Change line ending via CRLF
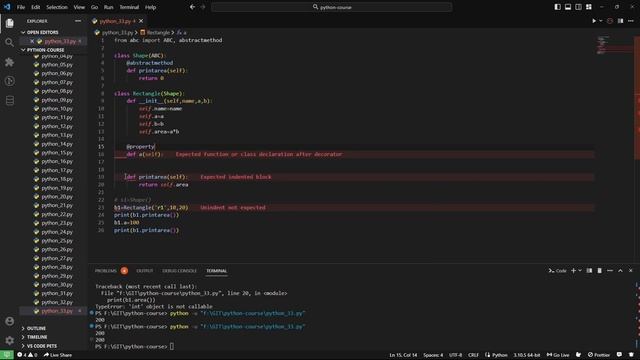This screenshot has width=640, height=360. (473, 355)
